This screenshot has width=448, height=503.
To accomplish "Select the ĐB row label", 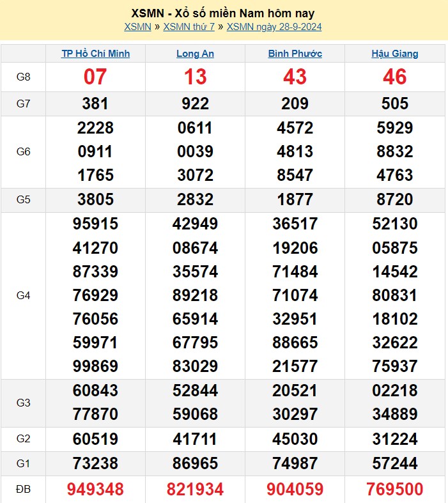I will pyautogui.click(x=24, y=490).
